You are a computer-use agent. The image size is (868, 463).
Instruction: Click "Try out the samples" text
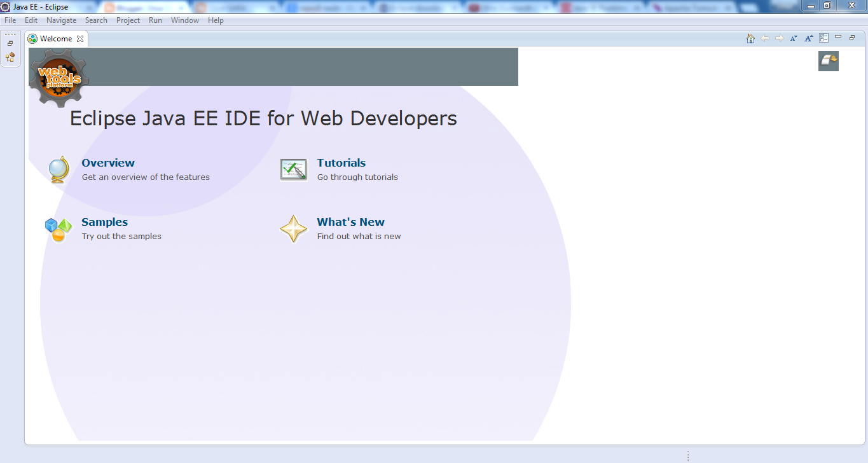121,237
